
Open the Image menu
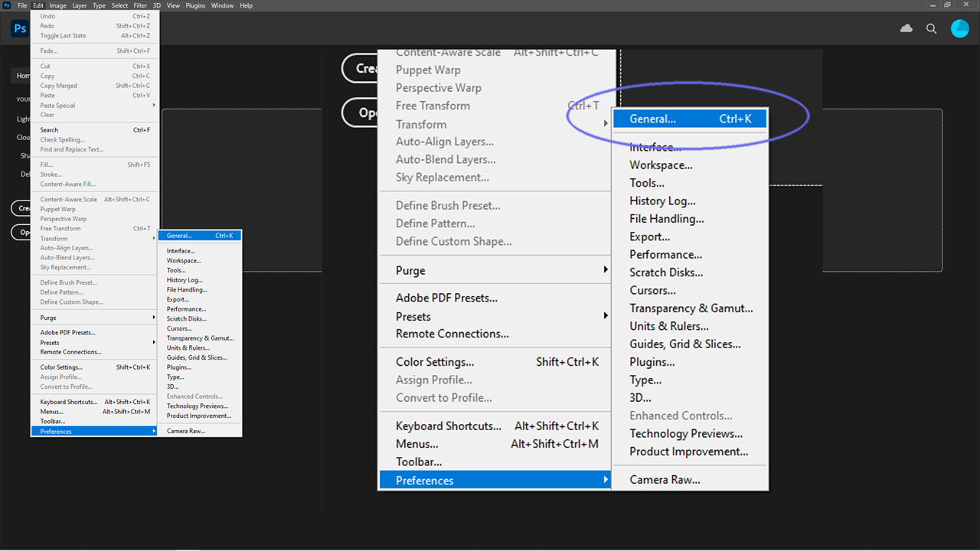(58, 5)
